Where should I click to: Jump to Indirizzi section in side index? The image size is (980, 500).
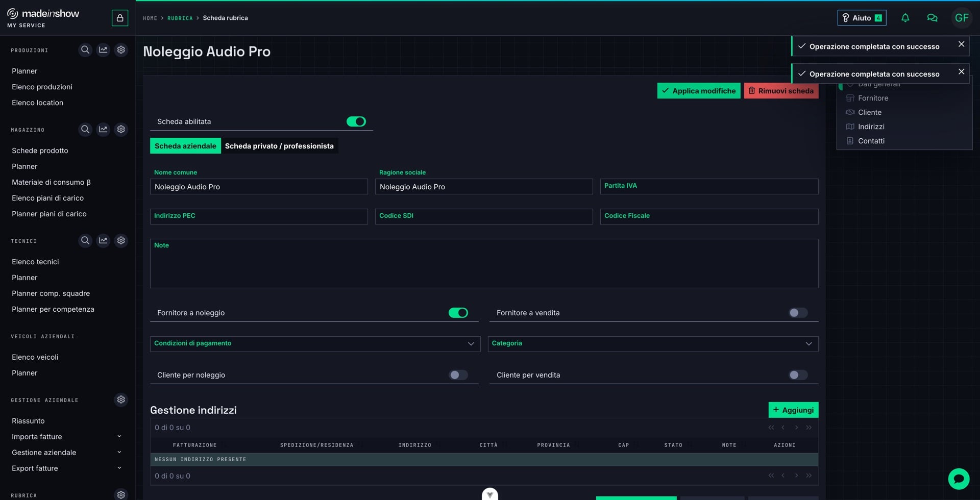pyautogui.click(x=871, y=127)
